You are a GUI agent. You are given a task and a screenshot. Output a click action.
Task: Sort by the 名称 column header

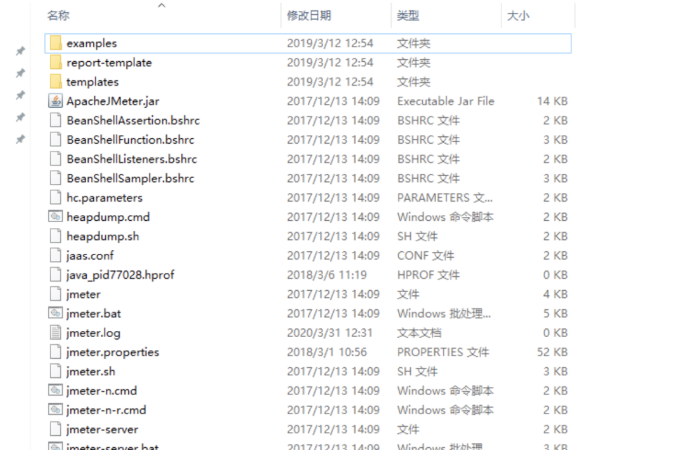[58, 16]
